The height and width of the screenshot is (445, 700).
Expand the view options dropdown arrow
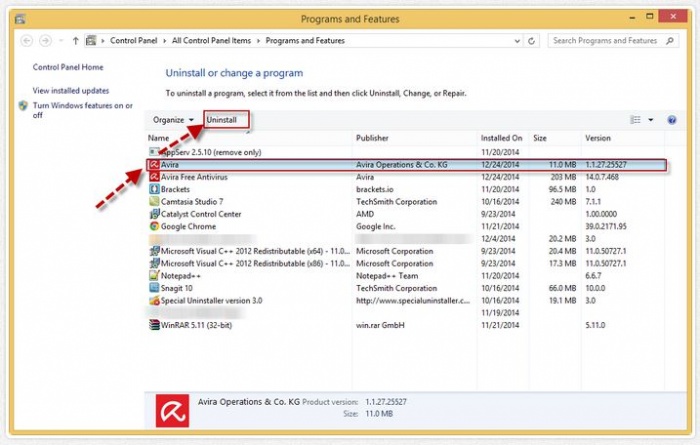point(650,120)
